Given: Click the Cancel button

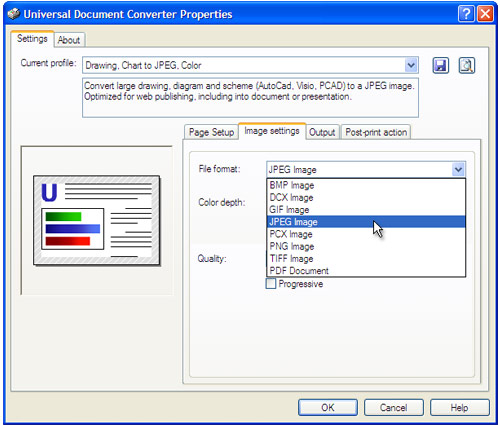Looking at the screenshot, I should [394, 407].
